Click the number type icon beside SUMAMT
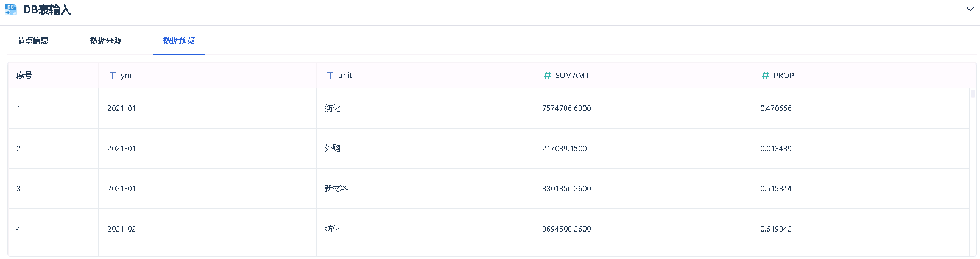The image size is (980, 259). coord(548,76)
